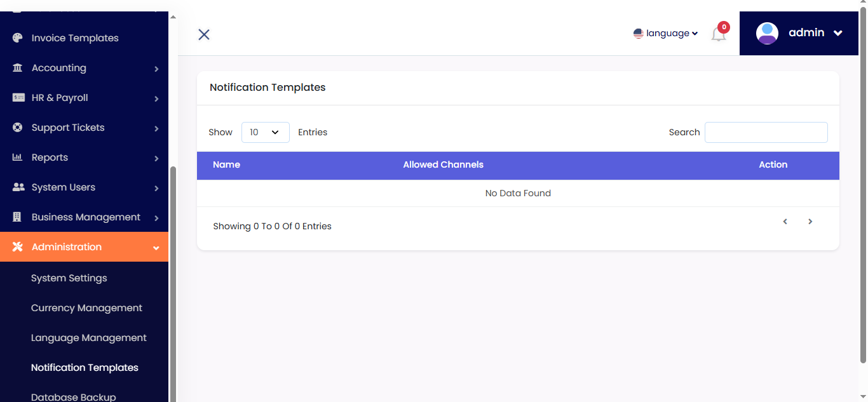Click the Invoice Templates palette icon
The height and width of the screenshot is (402, 868).
(x=18, y=38)
